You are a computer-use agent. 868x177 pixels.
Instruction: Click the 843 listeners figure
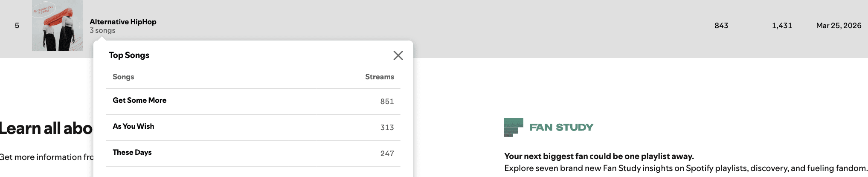[721, 26]
